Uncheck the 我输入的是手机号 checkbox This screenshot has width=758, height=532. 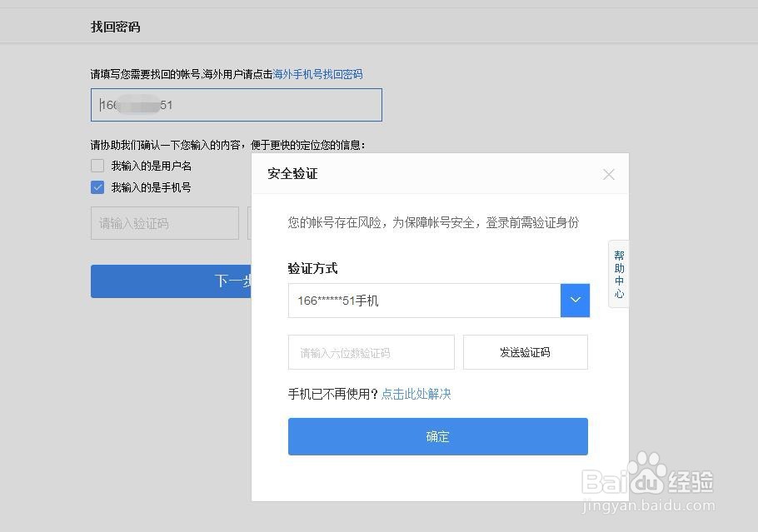click(x=97, y=187)
